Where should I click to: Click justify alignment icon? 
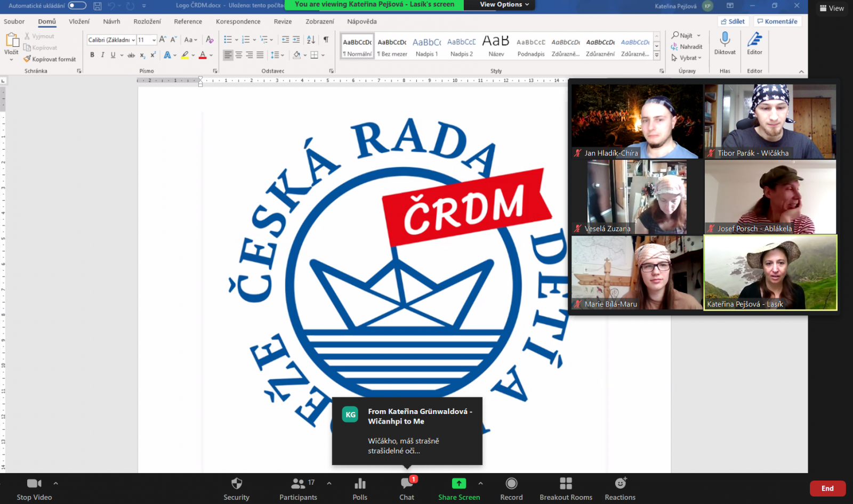[x=260, y=55]
